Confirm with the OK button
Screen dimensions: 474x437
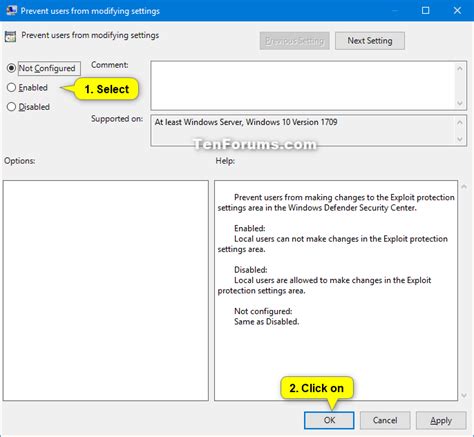(329, 420)
